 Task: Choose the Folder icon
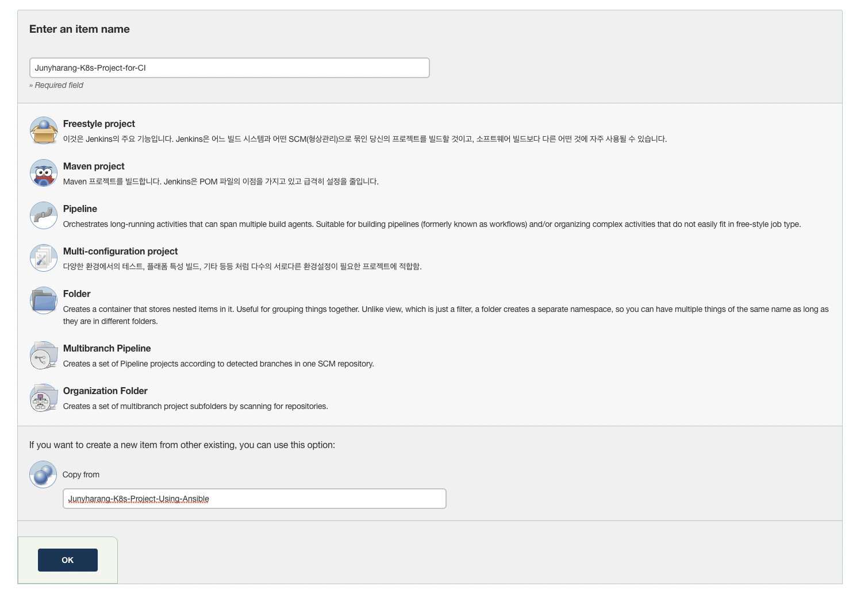(44, 300)
